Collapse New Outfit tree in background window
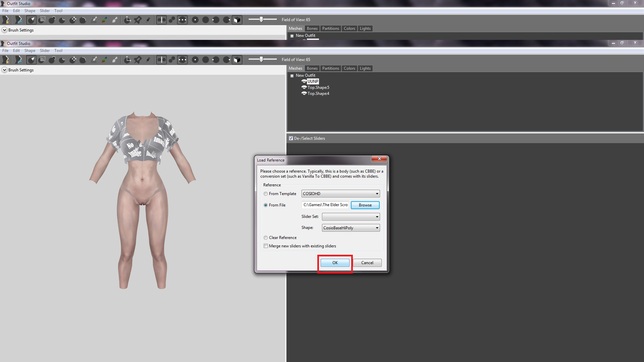The image size is (644, 362). (292, 36)
